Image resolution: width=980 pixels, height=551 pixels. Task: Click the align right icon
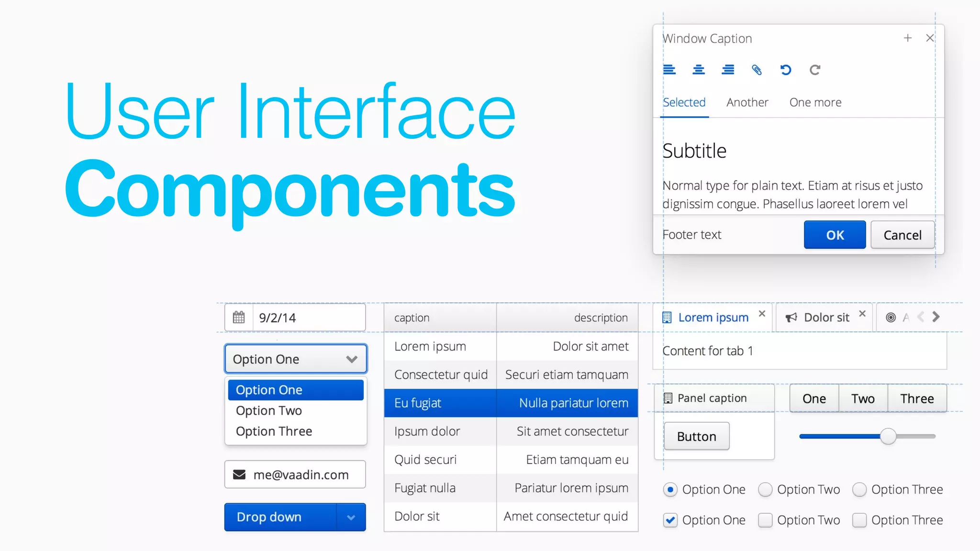(728, 70)
